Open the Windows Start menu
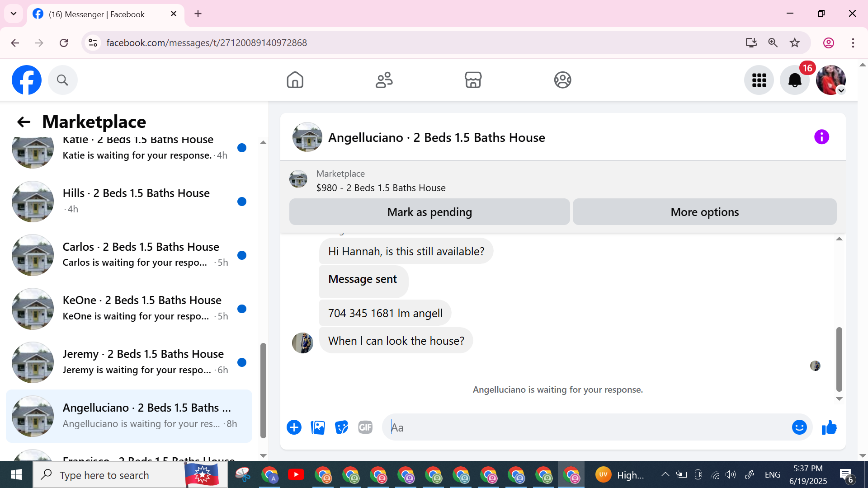Screen dimensions: 868x488 tap(16, 474)
